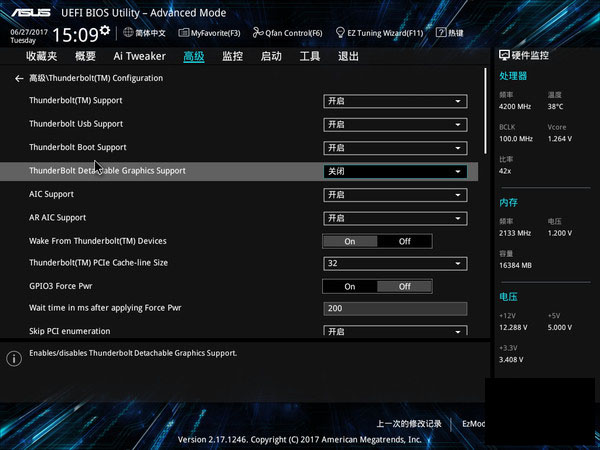The image size is (600, 450).
Task: Open MyFavorite(F3) from the top bar
Action: [x=210, y=33]
